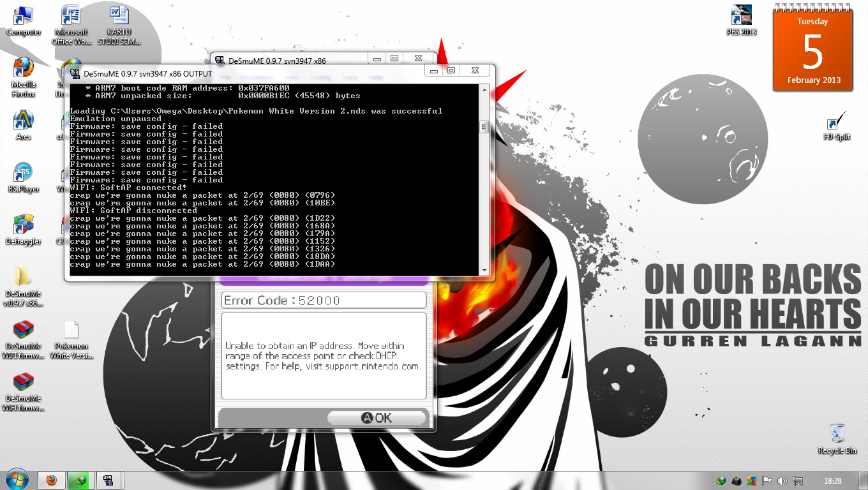Click the packet line ending (10BE)
This screenshot has height=490, width=868.
coord(202,203)
